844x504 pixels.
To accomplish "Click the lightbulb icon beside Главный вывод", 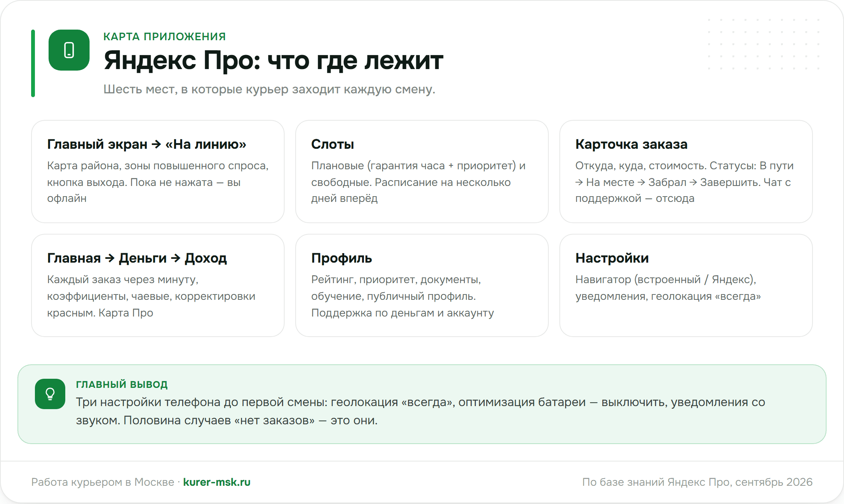I will (50, 394).
